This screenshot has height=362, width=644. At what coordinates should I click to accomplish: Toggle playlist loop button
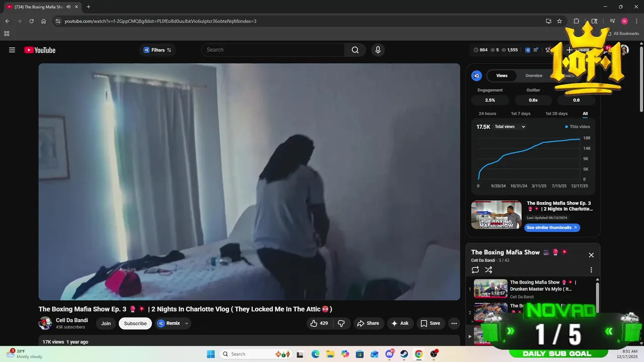475,270
